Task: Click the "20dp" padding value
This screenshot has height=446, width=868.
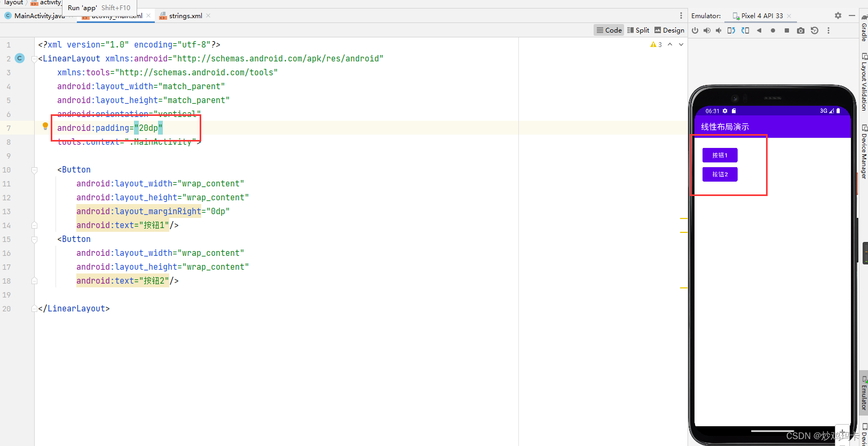Action: 148,128
